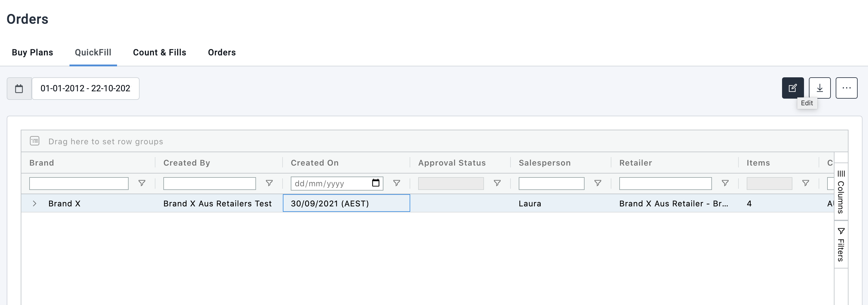Open the Items column filter menu
The height and width of the screenshot is (305, 868).
(805, 184)
